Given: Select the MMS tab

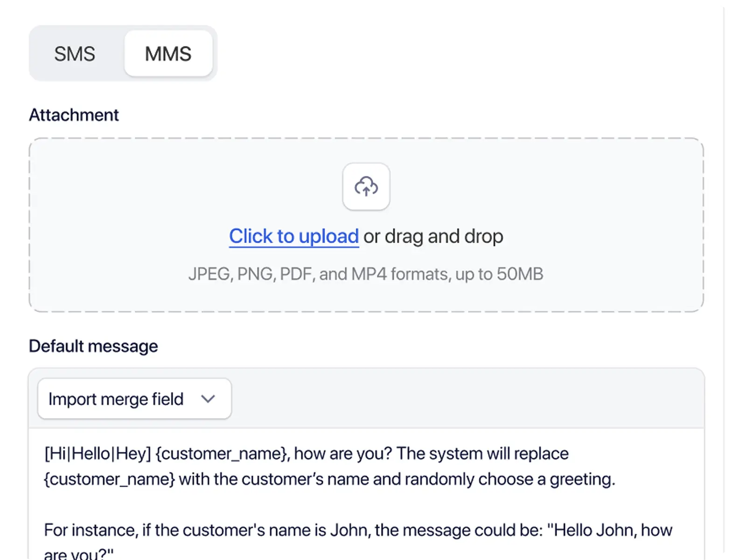Looking at the screenshot, I should click(x=168, y=54).
